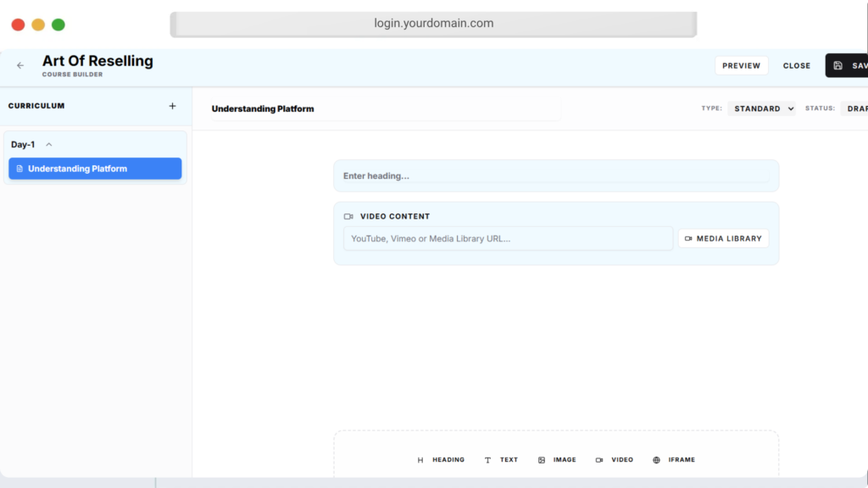The height and width of the screenshot is (488, 868).
Task: Open the Type Standard dropdown
Action: (761, 108)
